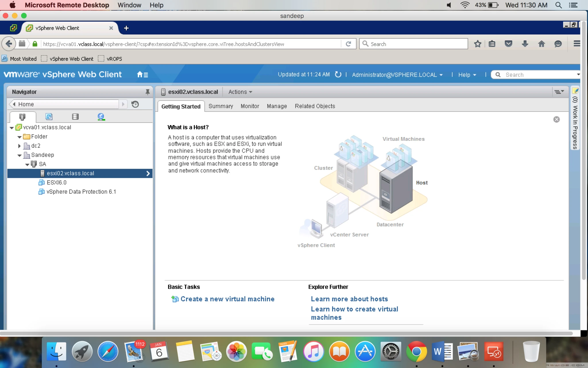Open Learn how to create virtual machines
Viewport: 588px width, 368px height.
point(355,313)
